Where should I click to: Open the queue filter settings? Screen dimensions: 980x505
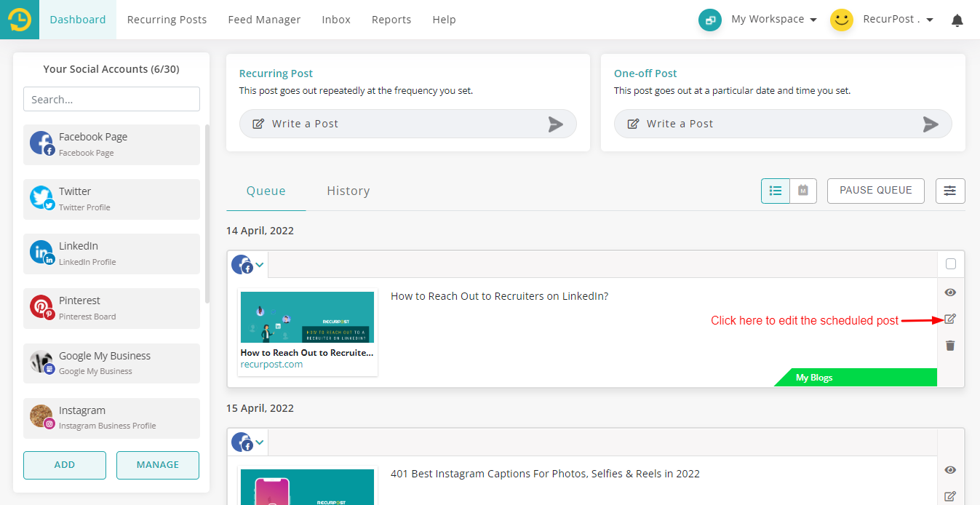(950, 191)
